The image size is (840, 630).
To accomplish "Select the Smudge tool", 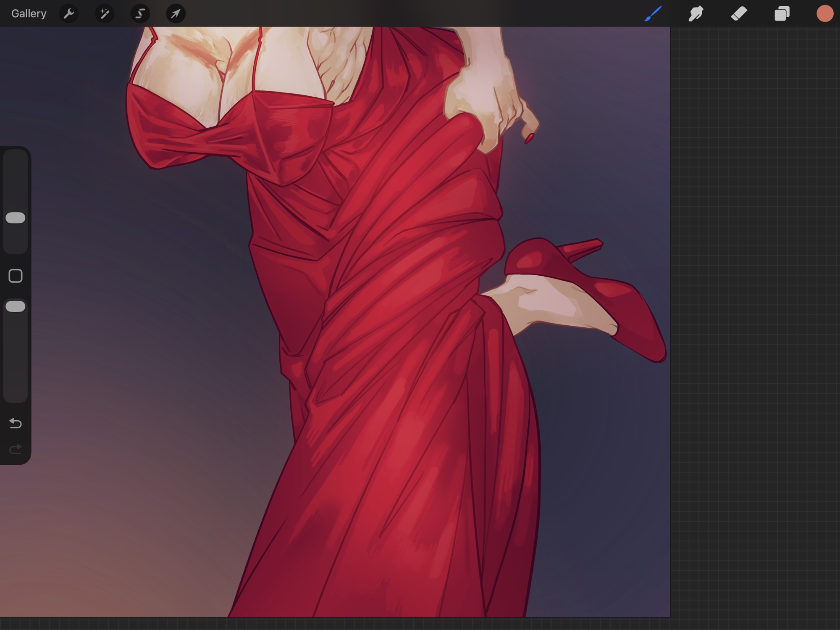I will (696, 13).
